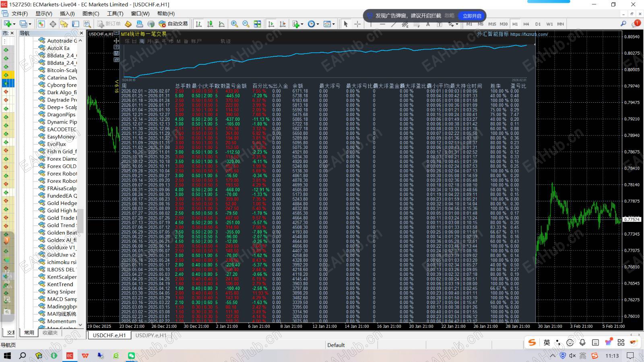Toggle the AutoTrading (自动交易) button
This screenshot has width=644, height=362.
pyautogui.click(x=173, y=24)
